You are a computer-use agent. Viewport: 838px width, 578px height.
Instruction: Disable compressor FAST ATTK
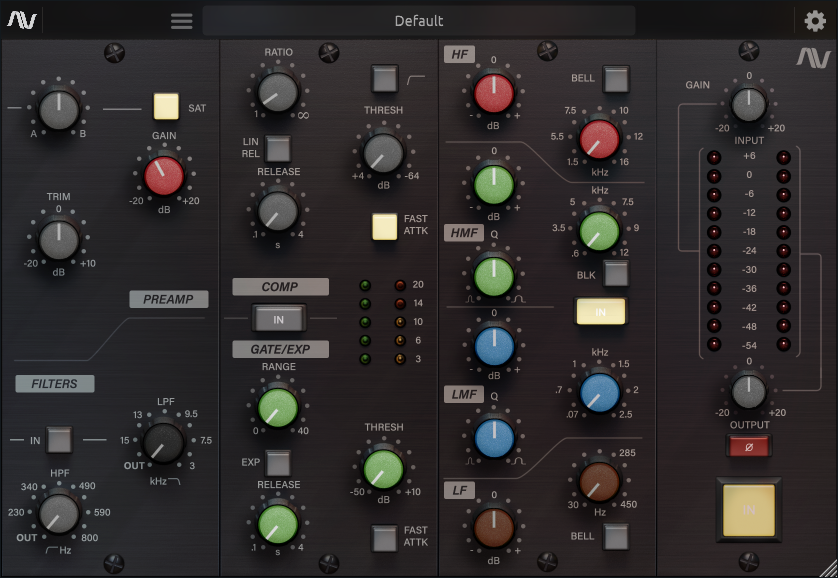pyautogui.click(x=384, y=227)
